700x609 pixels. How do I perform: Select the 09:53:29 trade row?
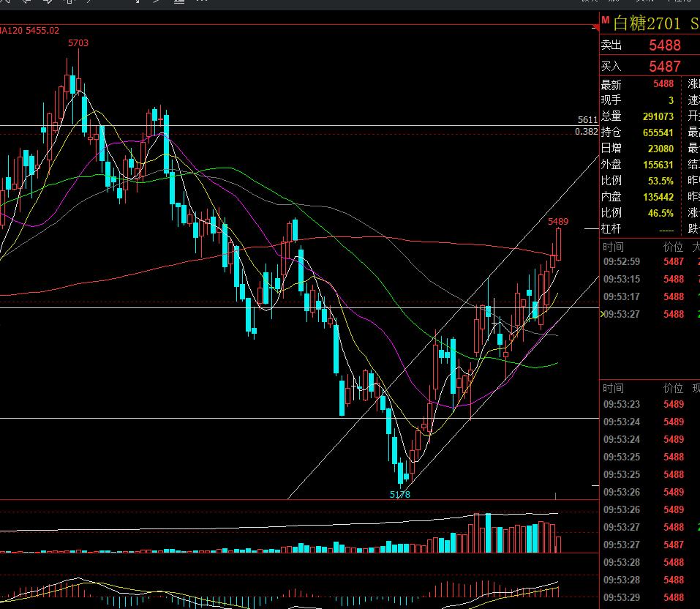tap(650, 597)
